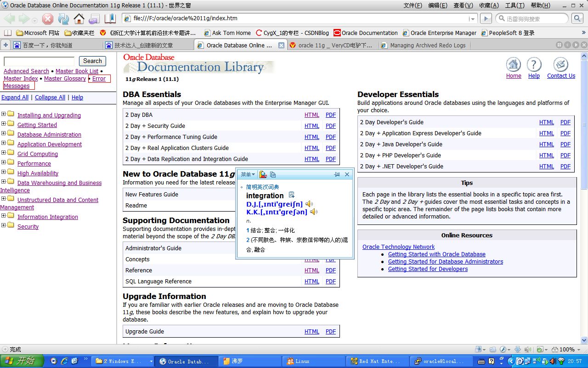
Task: Open the 编辑(E) menu
Action: [437, 6]
